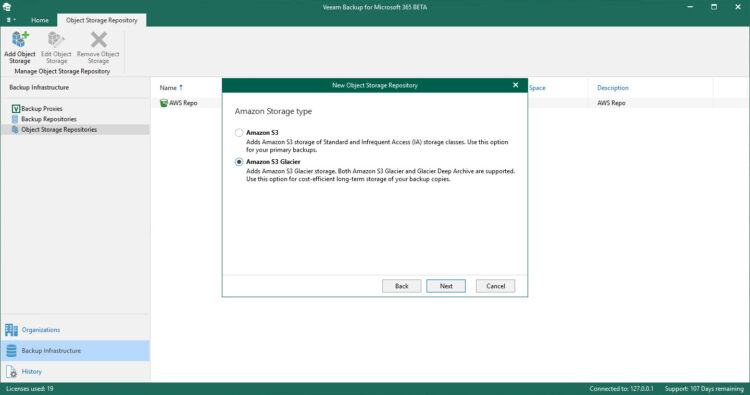Click the Backup Infrastructure database icon
The height and width of the screenshot is (395, 750).
tap(11, 351)
